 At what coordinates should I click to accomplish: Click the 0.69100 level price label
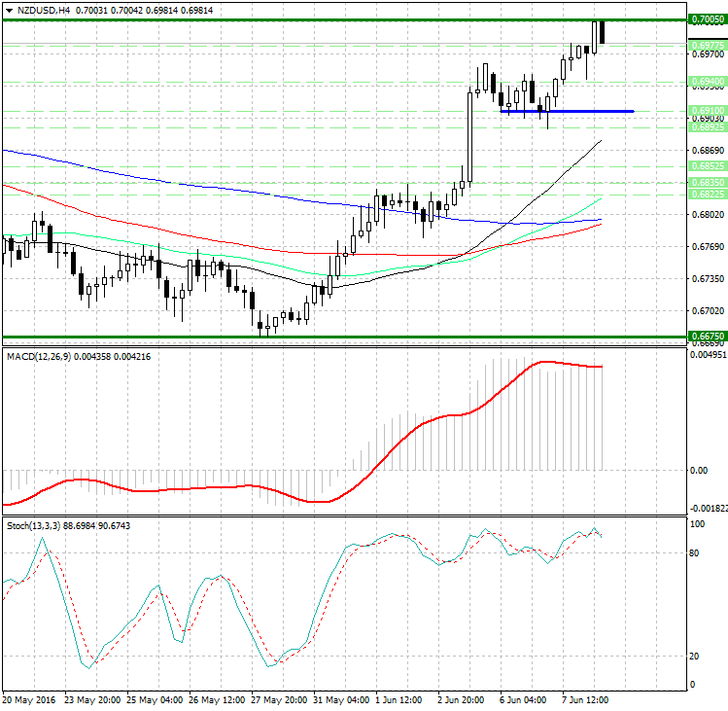click(x=708, y=111)
